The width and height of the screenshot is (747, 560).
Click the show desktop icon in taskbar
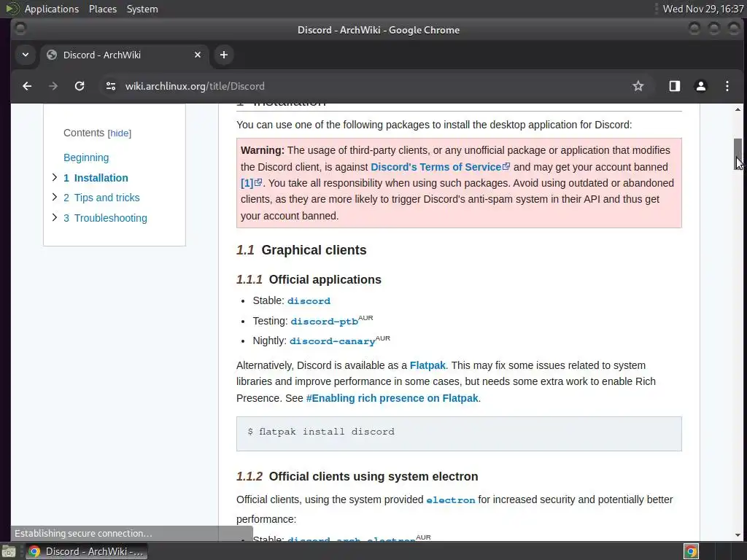(x=9, y=551)
